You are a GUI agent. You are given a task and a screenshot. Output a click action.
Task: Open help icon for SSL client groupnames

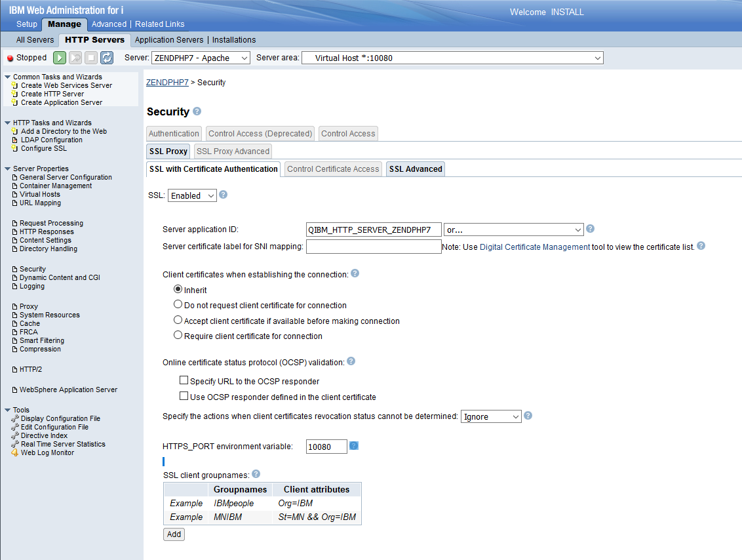[256, 473]
